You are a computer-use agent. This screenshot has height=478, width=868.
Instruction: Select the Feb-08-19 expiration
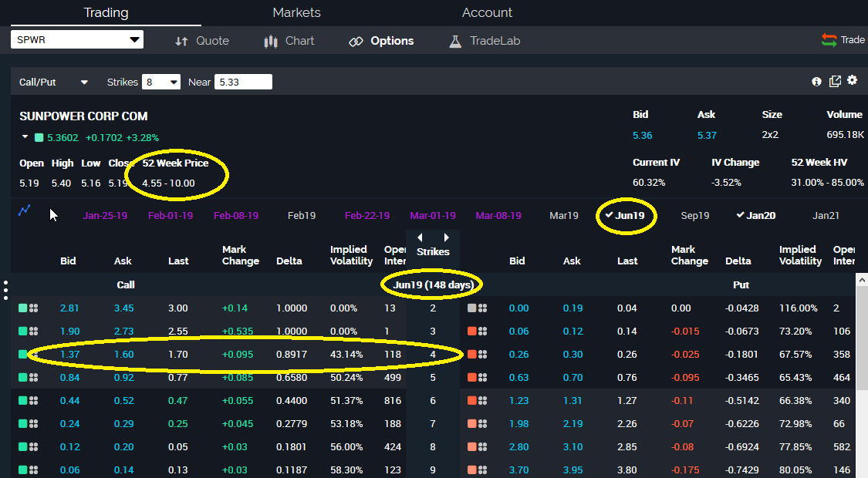236,216
